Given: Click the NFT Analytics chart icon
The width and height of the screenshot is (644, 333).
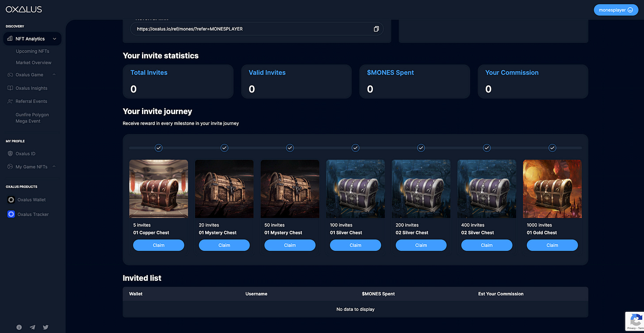Looking at the screenshot, I should 10,39.
